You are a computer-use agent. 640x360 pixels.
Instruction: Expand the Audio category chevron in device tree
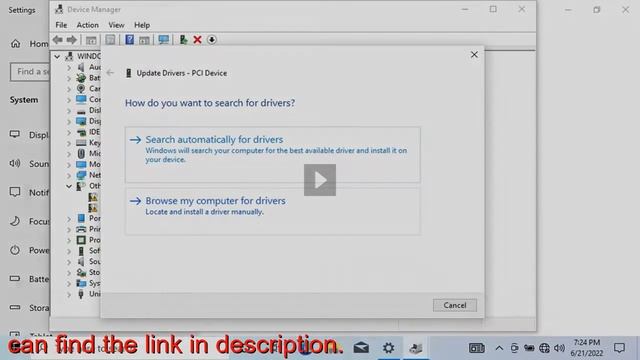tap(69, 67)
